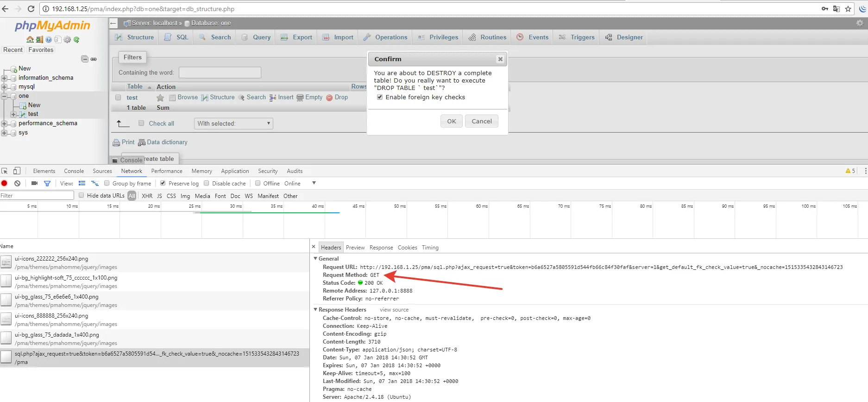Open the Designer tab
This screenshot has height=402, width=868.
pos(624,37)
